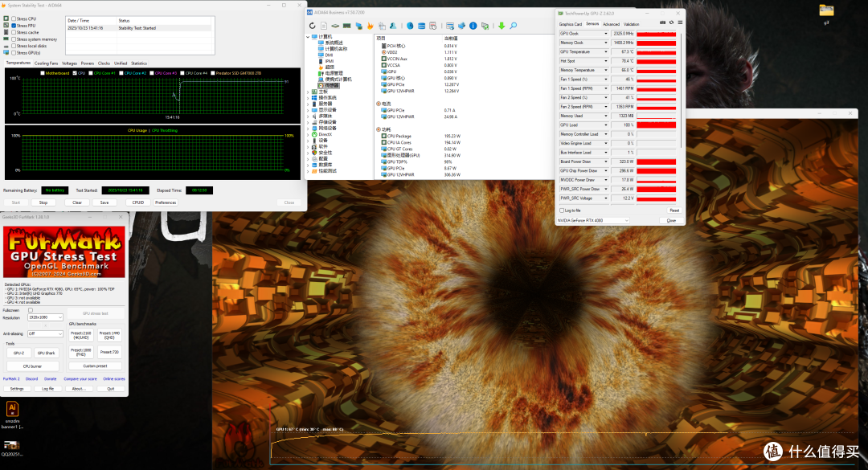This screenshot has height=470, width=868.
Task: Switch to the Cooling Fans tab
Action: [x=46, y=63]
